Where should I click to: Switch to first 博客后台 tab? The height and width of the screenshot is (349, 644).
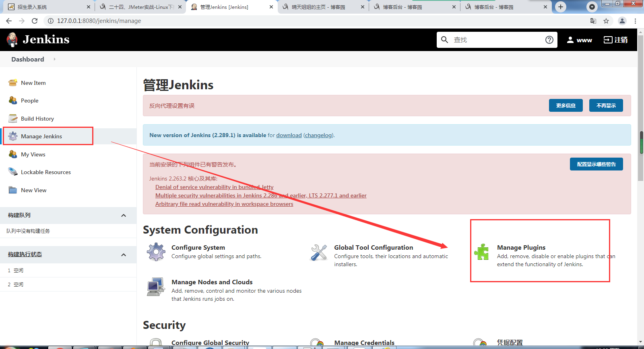click(x=415, y=7)
